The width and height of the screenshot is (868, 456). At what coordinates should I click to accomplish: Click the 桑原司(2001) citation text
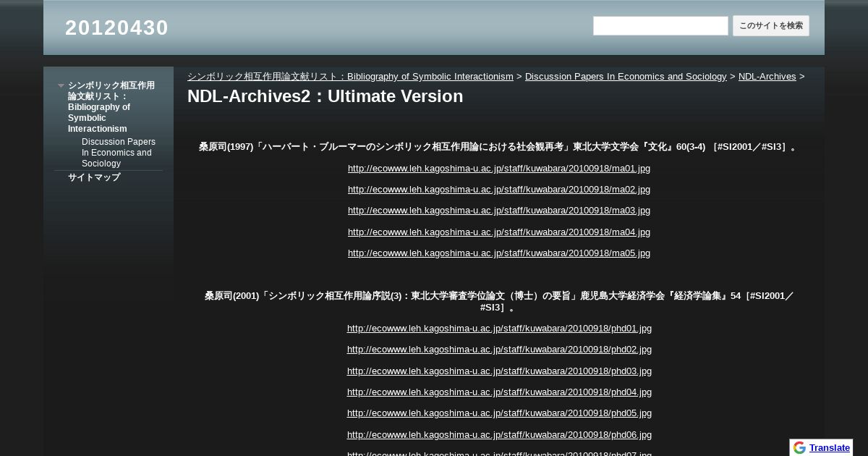pyautogui.click(x=499, y=302)
